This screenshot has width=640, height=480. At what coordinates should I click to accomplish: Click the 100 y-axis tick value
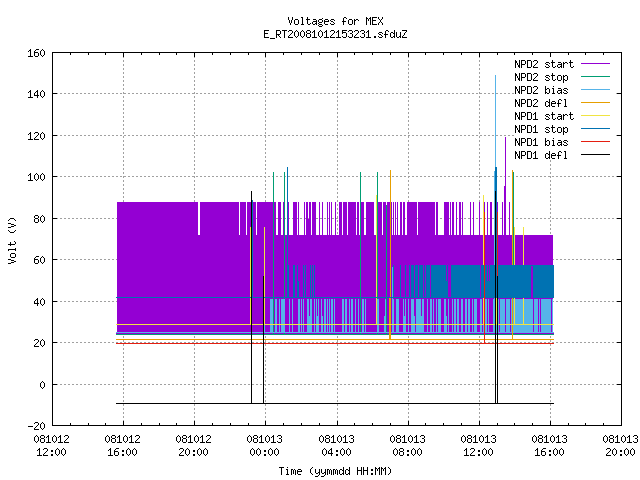36,177
